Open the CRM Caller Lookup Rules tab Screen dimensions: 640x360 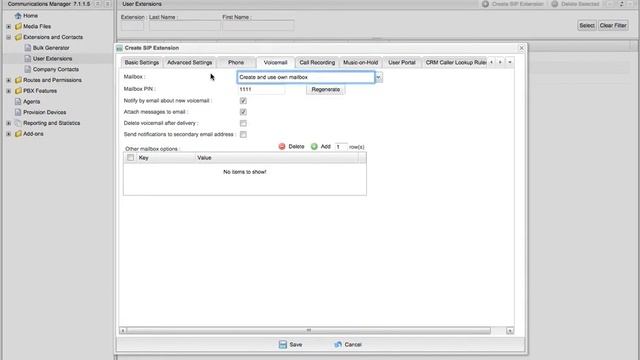pos(456,62)
